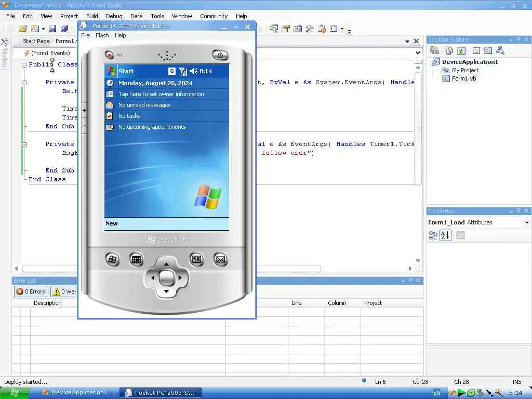
Task: Toggle the Warnings filter button
Action: click(64, 291)
